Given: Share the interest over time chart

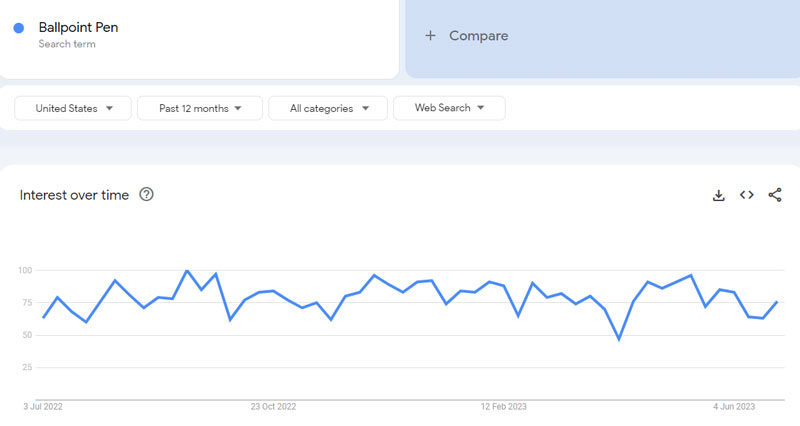Looking at the screenshot, I should 775,195.
